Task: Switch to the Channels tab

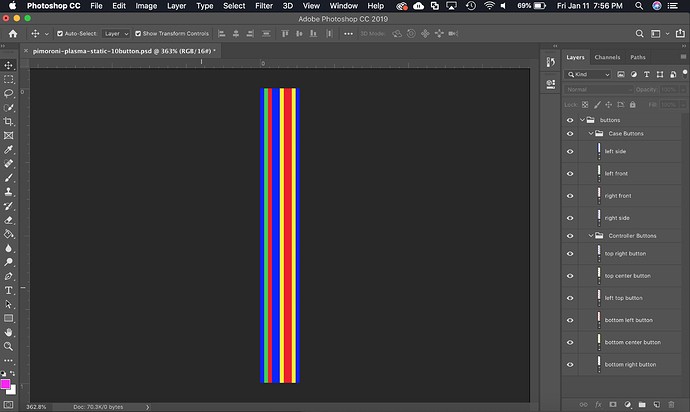Action: [x=607, y=57]
